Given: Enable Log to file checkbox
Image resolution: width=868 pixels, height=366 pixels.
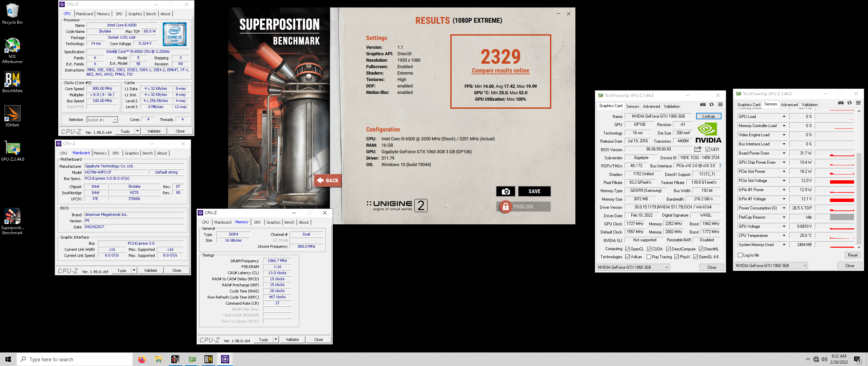Looking at the screenshot, I should pos(740,255).
